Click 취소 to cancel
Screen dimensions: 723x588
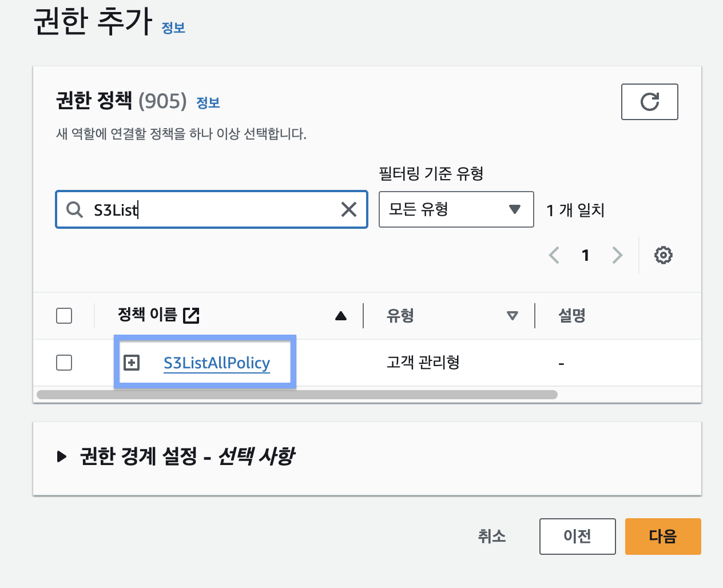[492, 537]
